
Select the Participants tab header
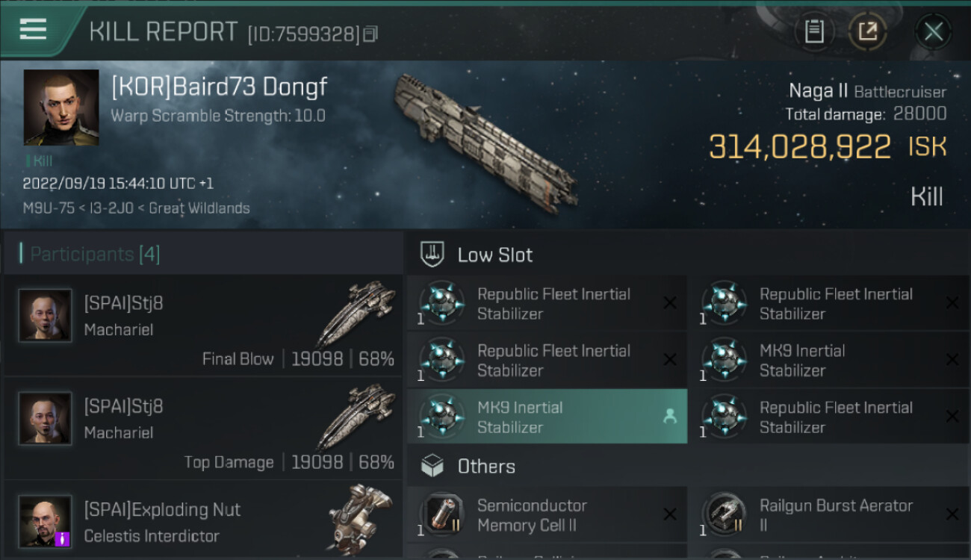(93, 254)
